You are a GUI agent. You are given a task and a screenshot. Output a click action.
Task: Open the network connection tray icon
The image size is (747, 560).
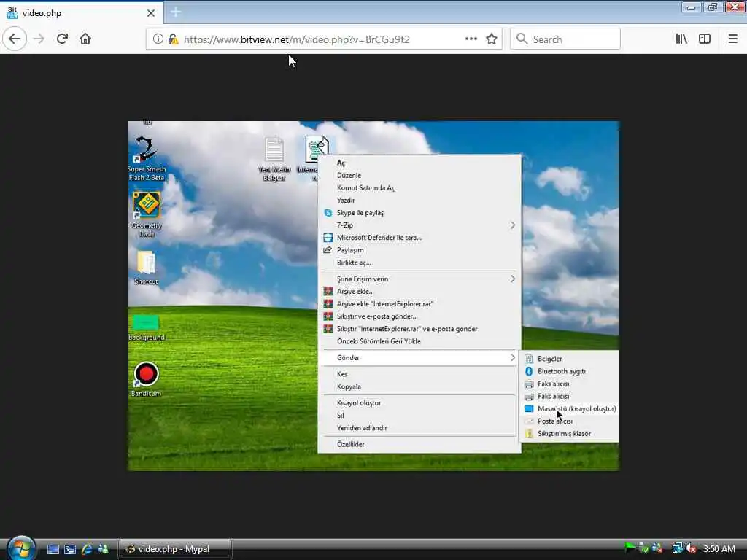click(677, 549)
